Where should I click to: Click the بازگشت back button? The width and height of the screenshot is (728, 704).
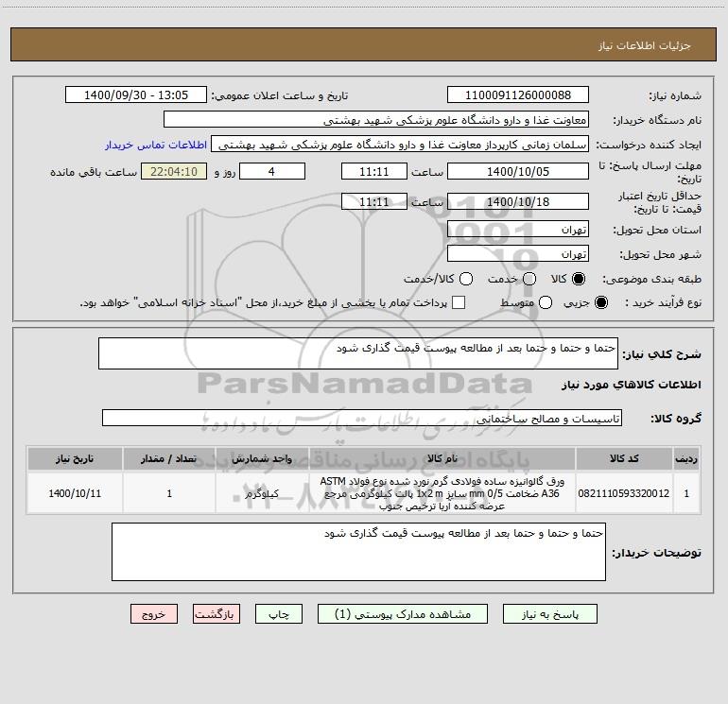pyautogui.click(x=217, y=614)
